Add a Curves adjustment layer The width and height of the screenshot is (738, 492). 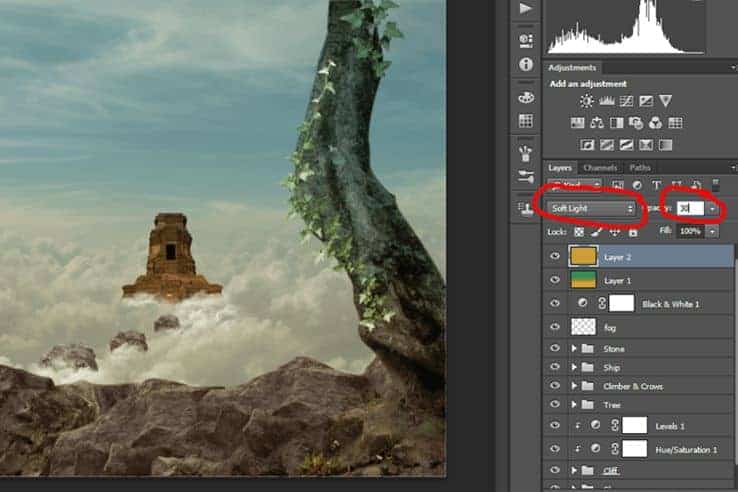626,101
